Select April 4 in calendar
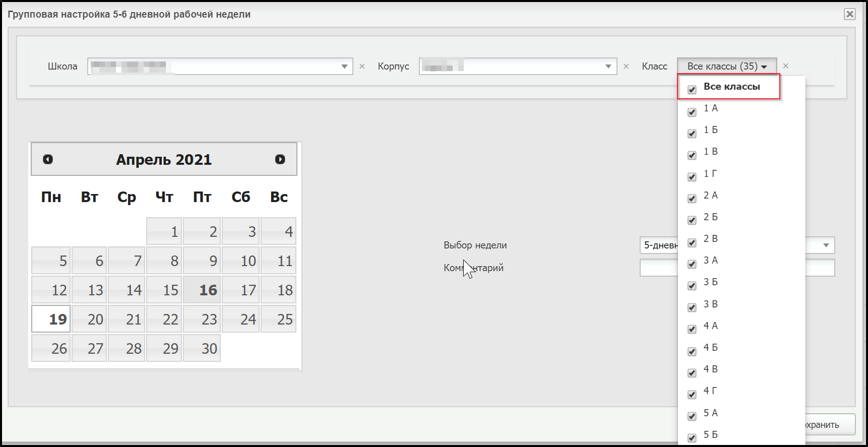The width and height of the screenshot is (868, 447). click(x=278, y=231)
